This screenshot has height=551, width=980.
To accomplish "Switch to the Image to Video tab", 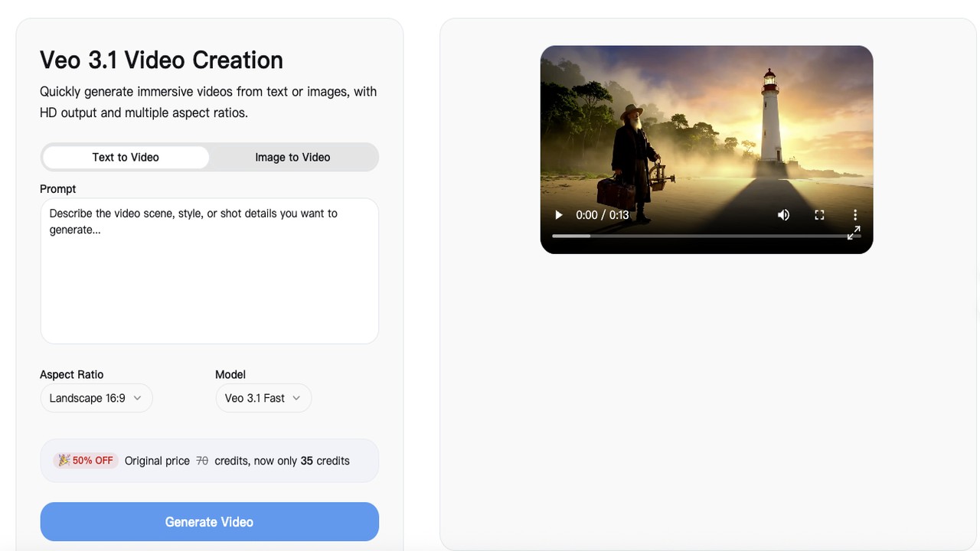I will 292,158.
